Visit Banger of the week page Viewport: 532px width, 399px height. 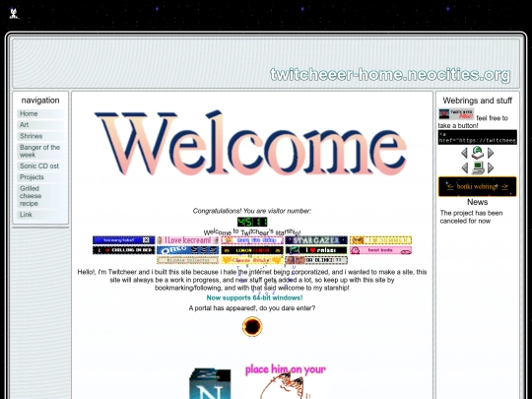(x=40, y=151)
